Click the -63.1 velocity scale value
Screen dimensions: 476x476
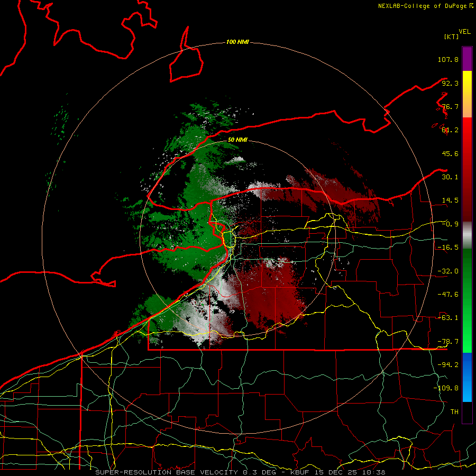[x=448, y=318]
